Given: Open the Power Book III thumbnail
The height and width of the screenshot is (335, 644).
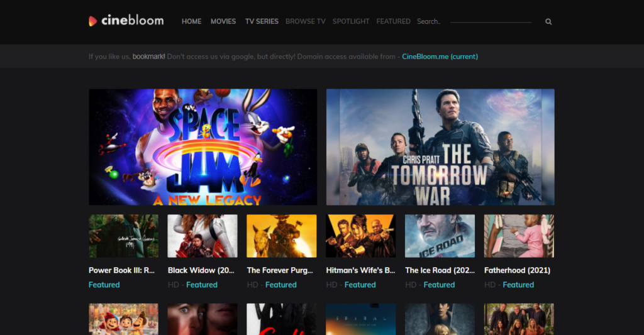Looking at the screenshot, I should (123, 236).
